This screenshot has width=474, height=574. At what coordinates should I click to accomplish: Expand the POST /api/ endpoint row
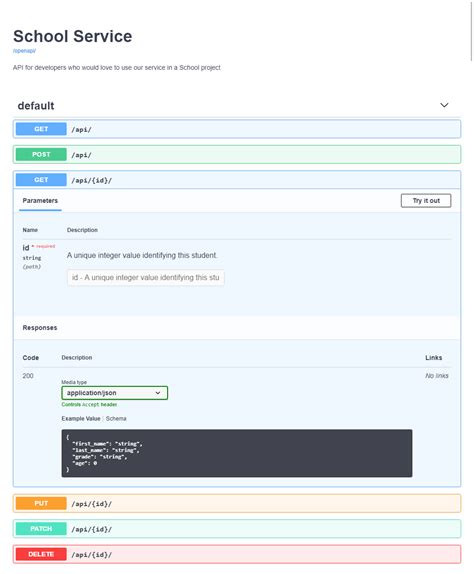[237, 154]
